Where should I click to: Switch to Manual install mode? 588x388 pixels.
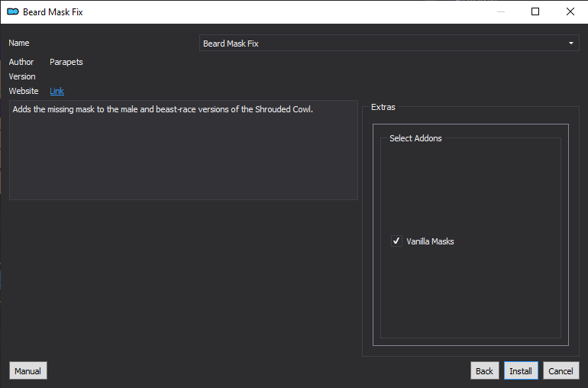pos(28,370)
